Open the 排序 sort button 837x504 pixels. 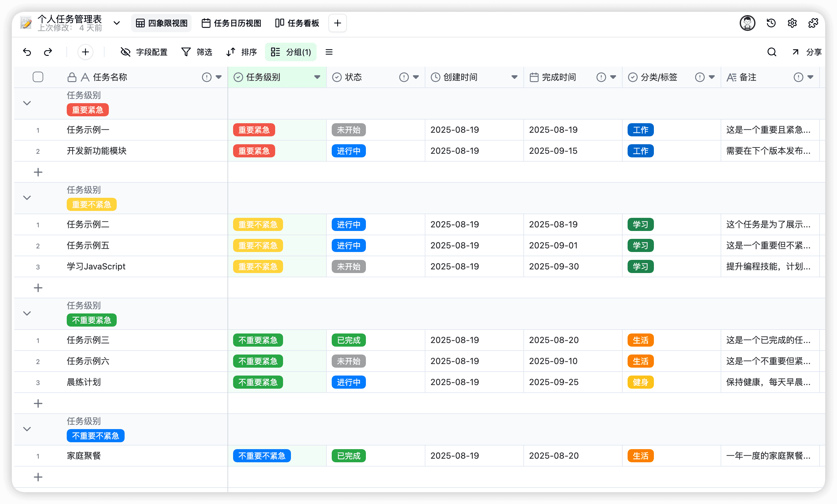[x=241, y=52]
